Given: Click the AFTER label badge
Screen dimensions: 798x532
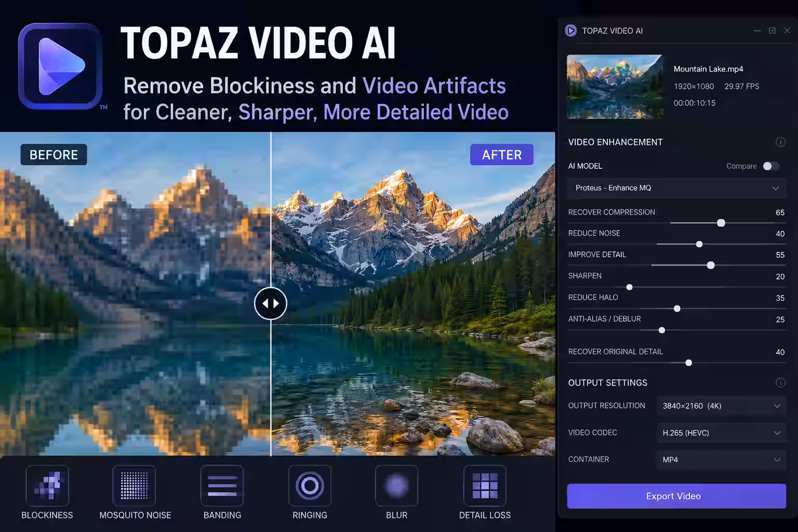Looking at the screenshot, I should [502, 155].
